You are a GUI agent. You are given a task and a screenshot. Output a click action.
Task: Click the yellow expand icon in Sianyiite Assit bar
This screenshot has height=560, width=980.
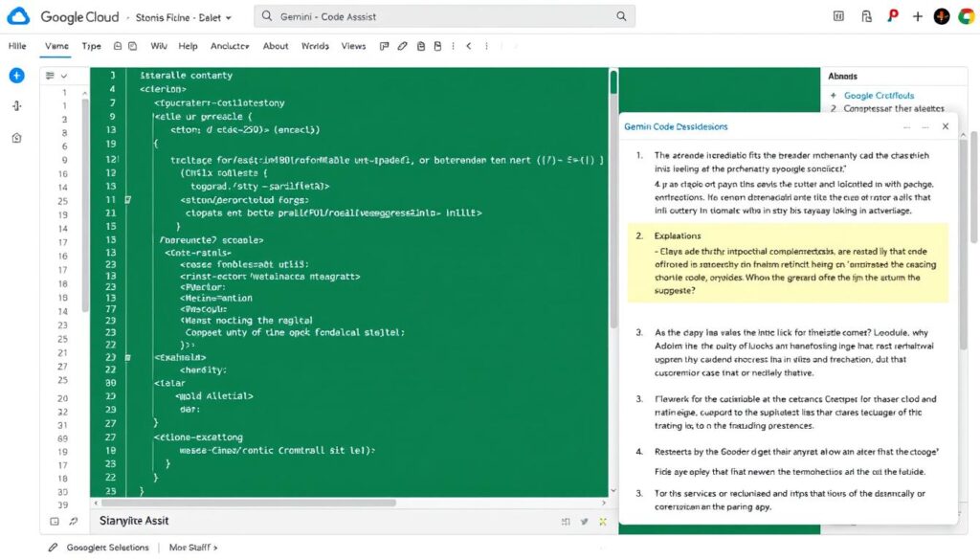(x=603, y=522)
